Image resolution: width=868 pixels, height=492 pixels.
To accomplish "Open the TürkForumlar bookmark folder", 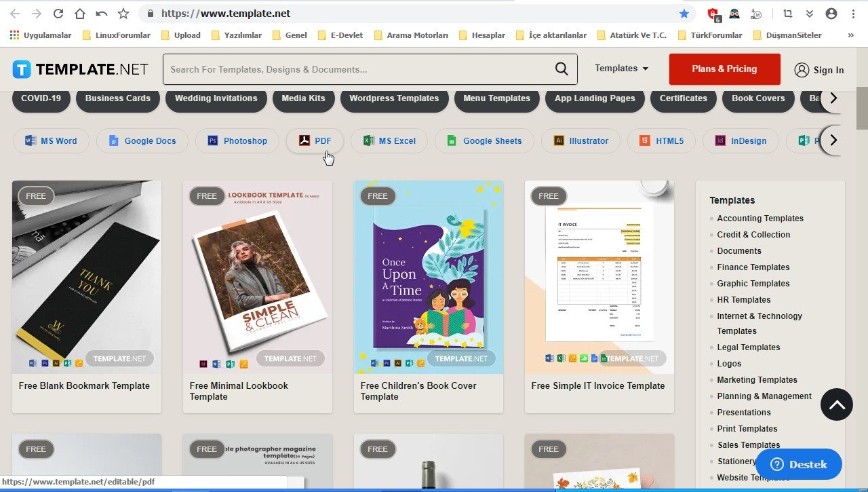I will pyautogui.click(x=710, y=35).
